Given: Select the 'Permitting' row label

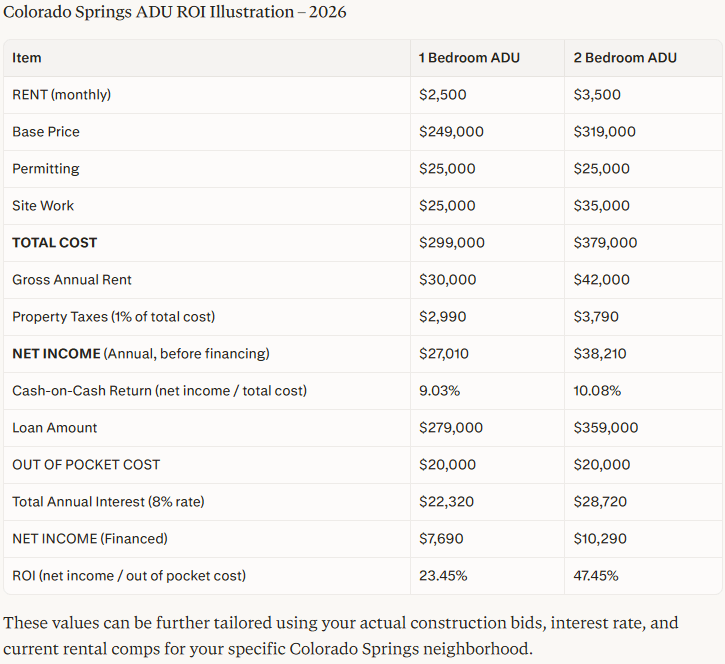Looking at the screenshot, I should [46, 169].
